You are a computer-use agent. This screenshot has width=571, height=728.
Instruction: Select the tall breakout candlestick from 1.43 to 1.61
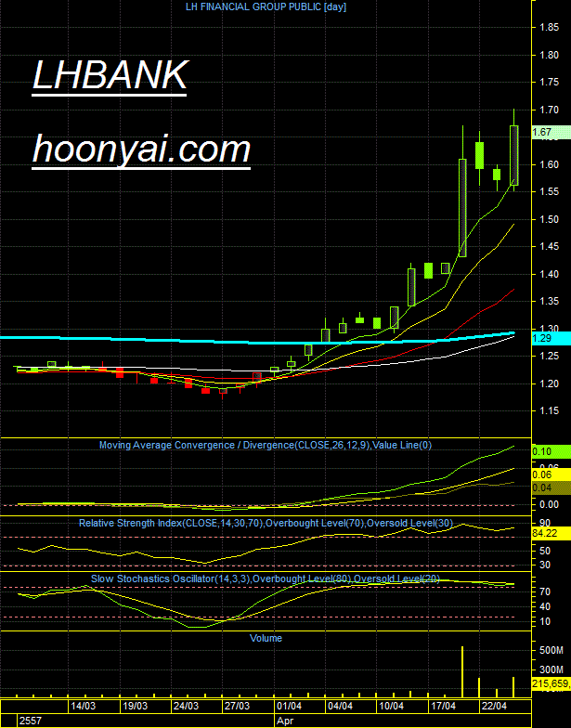point(462,191)
